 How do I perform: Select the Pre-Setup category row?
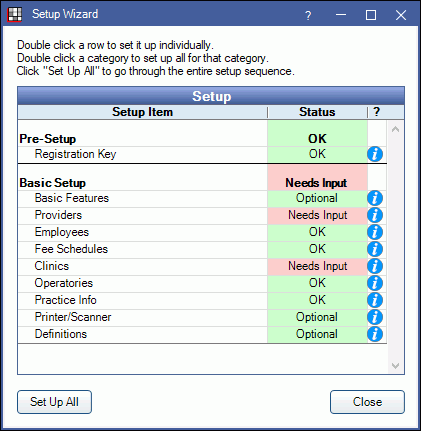pyautogui.click(x=202, y=138)
